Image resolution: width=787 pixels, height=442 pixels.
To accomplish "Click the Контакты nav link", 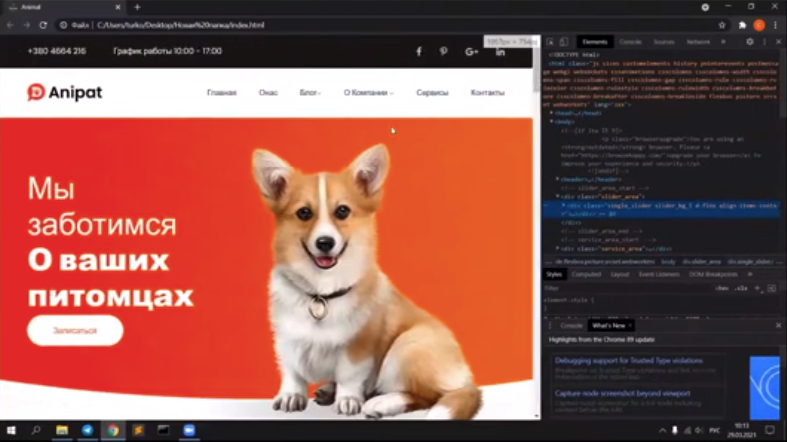I will 487,93.
